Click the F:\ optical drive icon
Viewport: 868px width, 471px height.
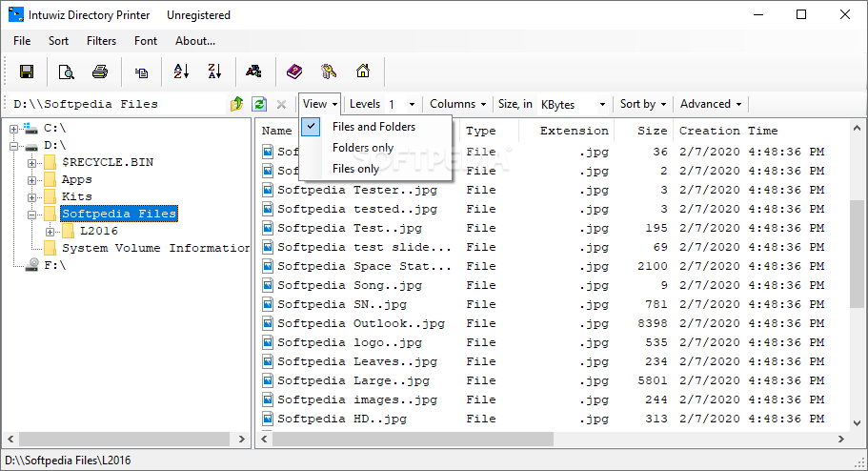click(32, 265)
